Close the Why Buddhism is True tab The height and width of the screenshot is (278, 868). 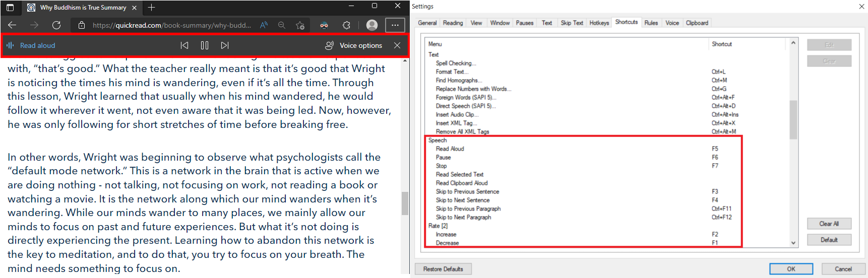pyautogui.click(x=134, y=8)
